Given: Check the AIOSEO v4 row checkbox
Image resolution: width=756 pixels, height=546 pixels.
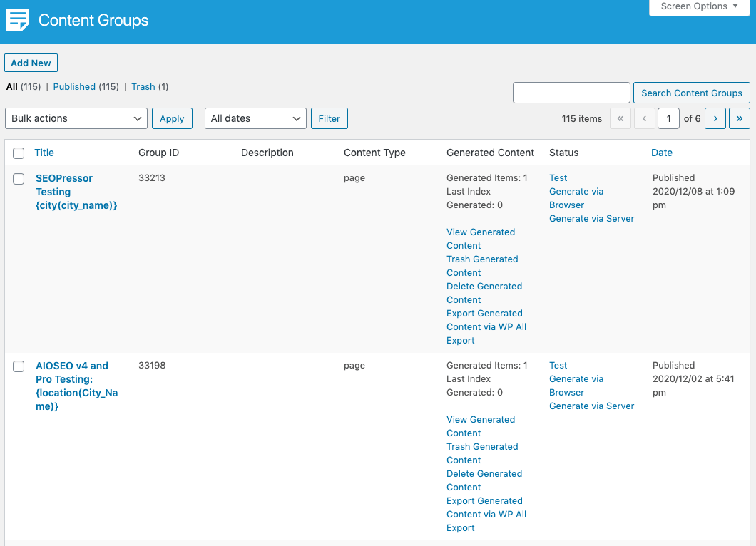Looking at the screenshot, I should [x=19, y=366].
